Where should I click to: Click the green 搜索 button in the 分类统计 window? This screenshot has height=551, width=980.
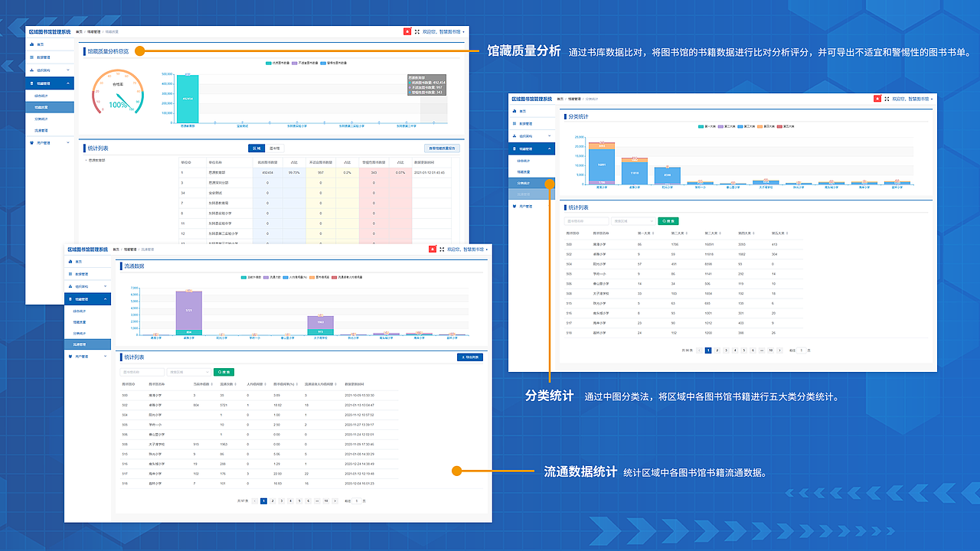pos(668,221)
